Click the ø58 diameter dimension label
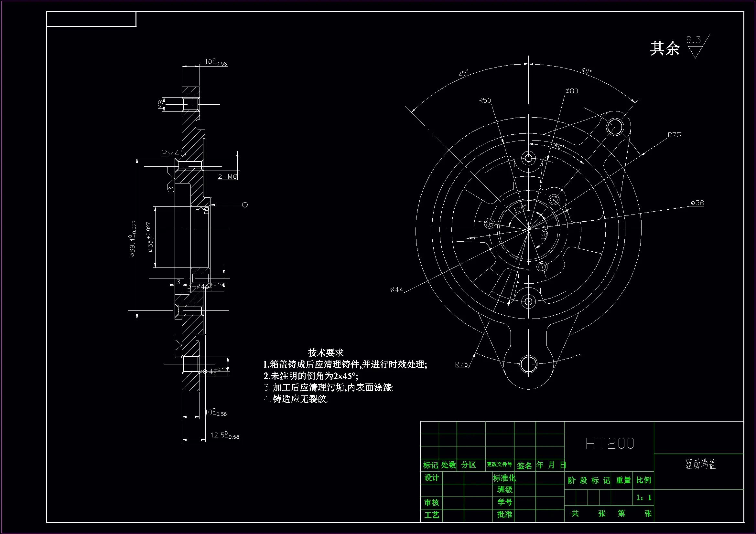The height and width of the screenshot is (534, 756). 697,203
